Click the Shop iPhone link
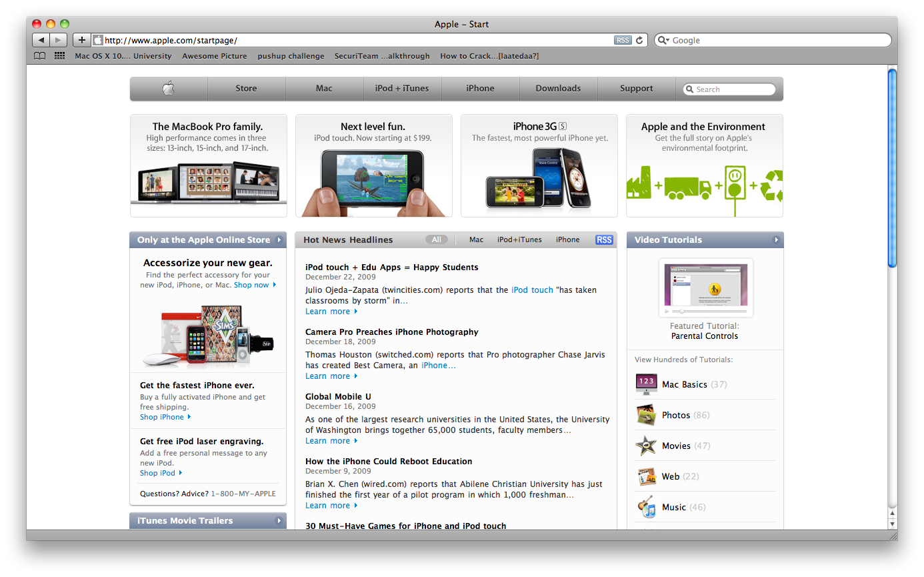The width and height of the screenshot is (924, 577). [162, 417]
